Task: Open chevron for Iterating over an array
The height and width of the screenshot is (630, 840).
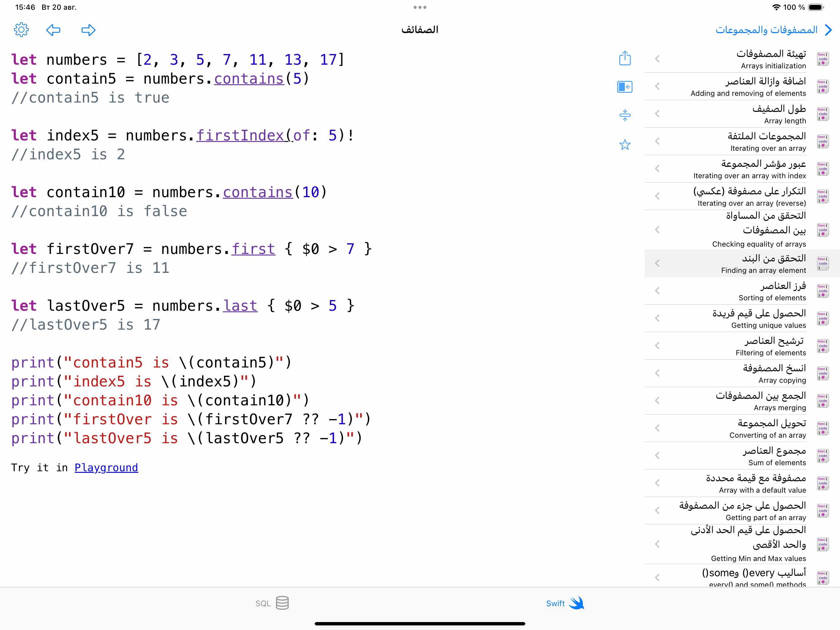Action: point(657,141)
